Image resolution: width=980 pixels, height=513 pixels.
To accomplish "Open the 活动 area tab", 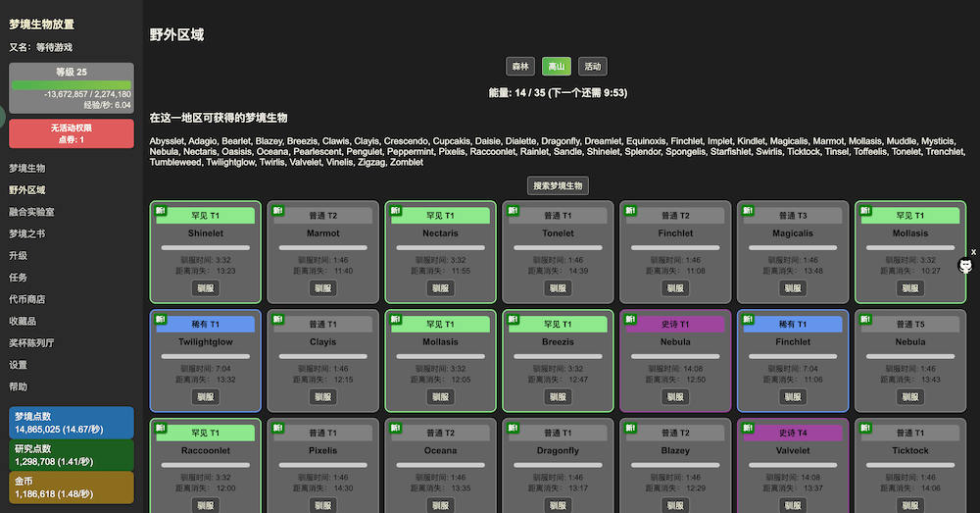I will point(593,67).
